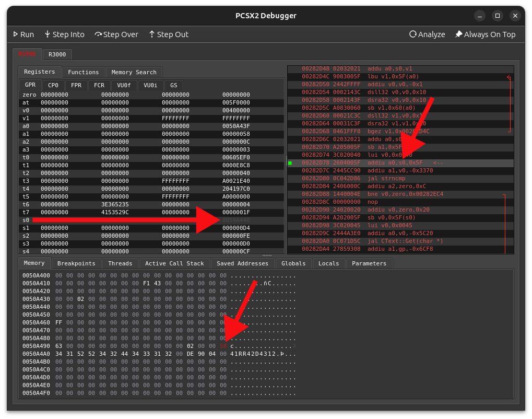Viewport: 532px width, 419px height.
Task: Open the Memory Search tab
Action: 134,72
